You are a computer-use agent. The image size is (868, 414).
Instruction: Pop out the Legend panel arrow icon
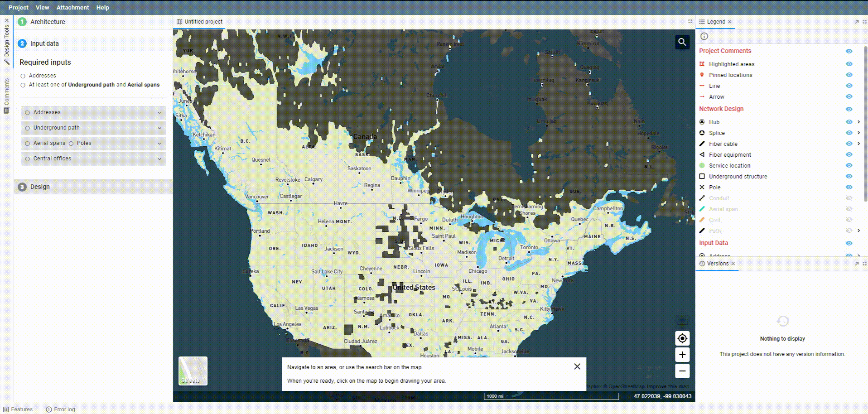[x=857, y=22]
